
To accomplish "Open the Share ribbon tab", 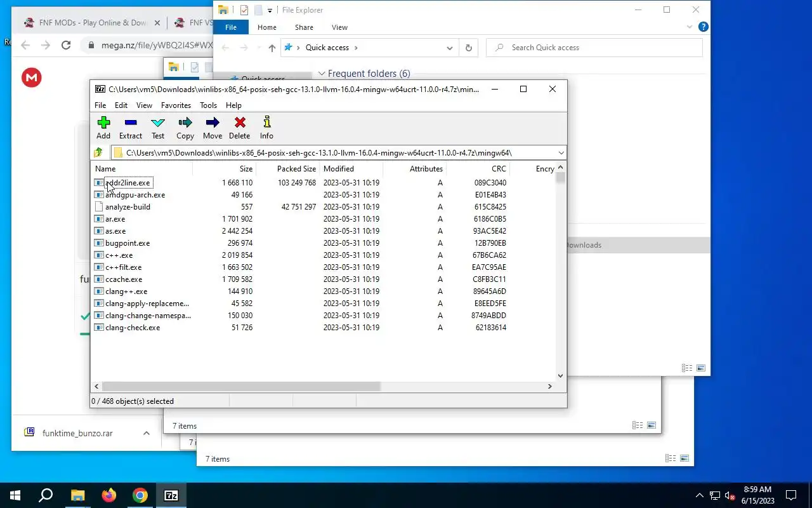I will point(304,27).
